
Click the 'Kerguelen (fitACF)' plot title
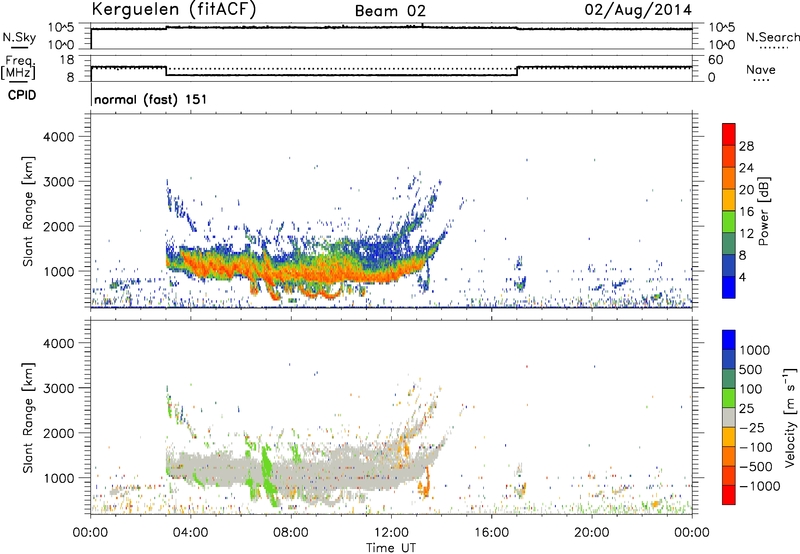(173, 9)
